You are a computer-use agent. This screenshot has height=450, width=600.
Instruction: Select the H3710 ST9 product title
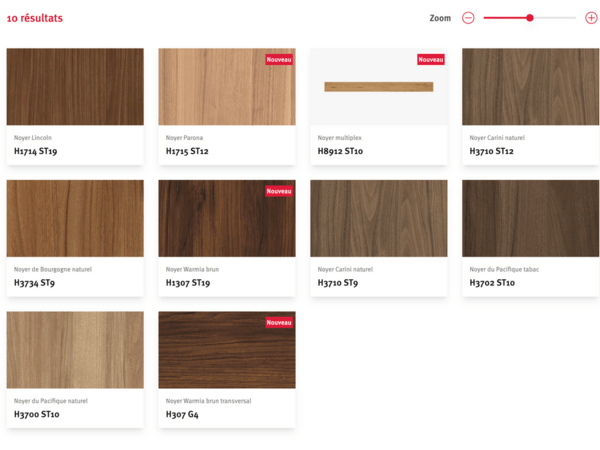coord(340,283)
